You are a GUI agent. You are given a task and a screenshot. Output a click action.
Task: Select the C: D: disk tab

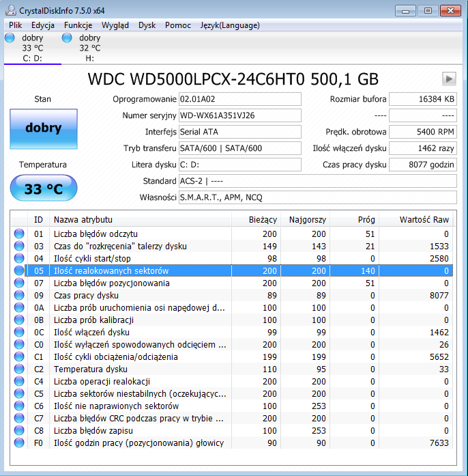[x=33, y=48]
